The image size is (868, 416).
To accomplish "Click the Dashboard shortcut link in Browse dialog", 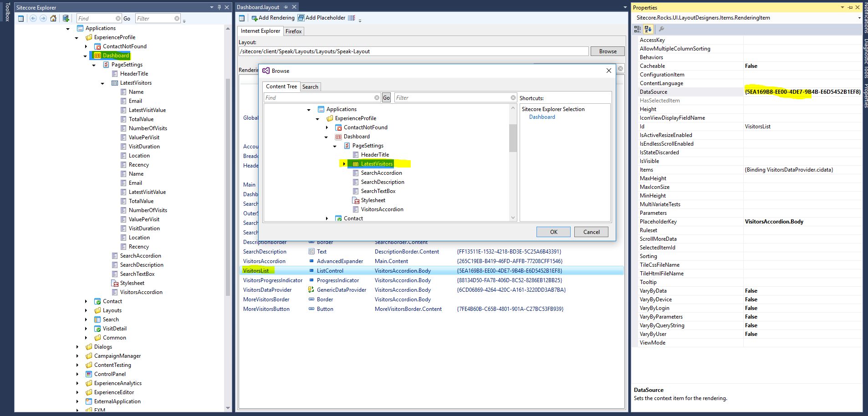I will (542, 117).
